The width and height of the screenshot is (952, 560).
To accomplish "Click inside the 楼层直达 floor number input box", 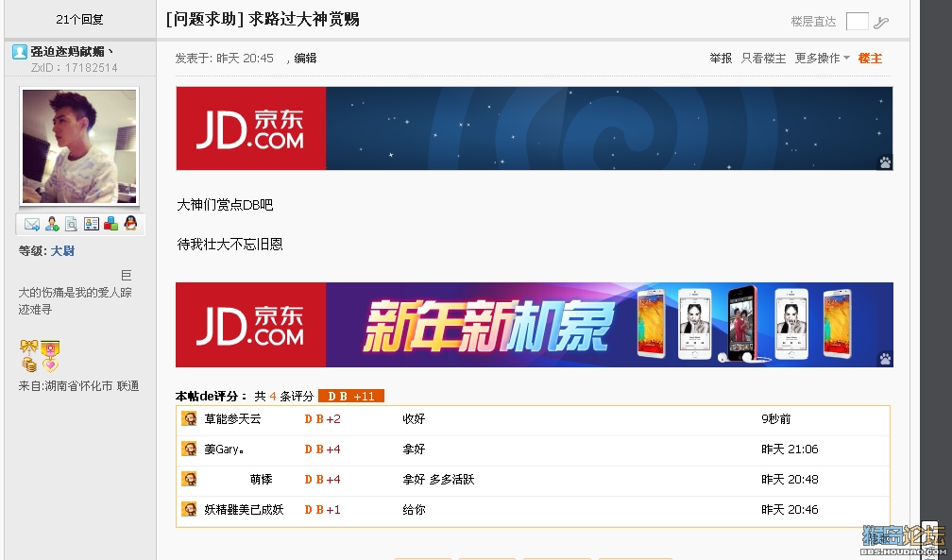I will pyautogui.click(x=857, y=22).
